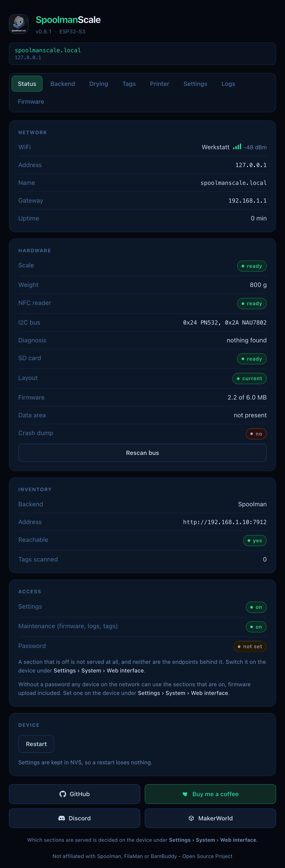Click the heart icon beside Buy me a coffee
Image resolution: width=285 pixels, height=868 pixels.
coord(185,794)
